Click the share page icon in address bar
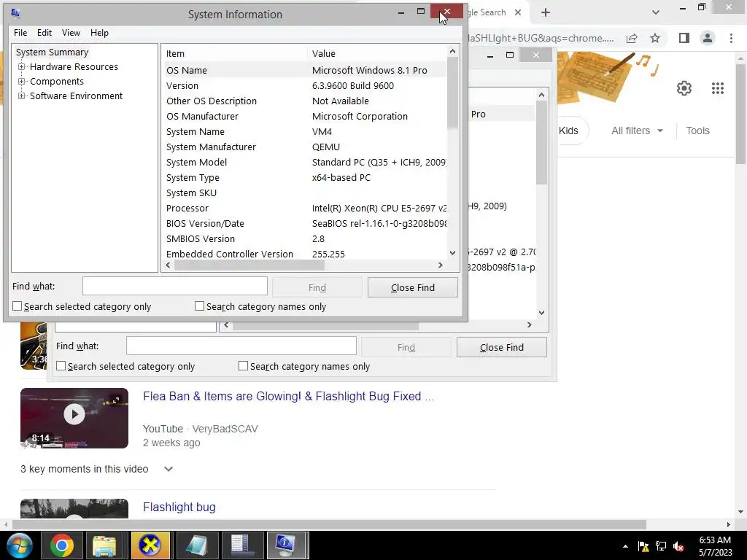747x560 pixels. click(x=632, y=38)
